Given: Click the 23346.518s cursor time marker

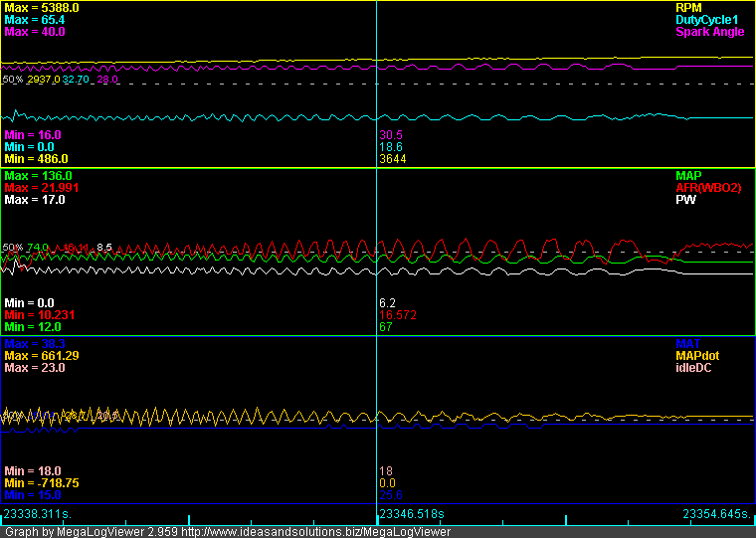Looking at the screenshot, I should [x=414, y=514].
